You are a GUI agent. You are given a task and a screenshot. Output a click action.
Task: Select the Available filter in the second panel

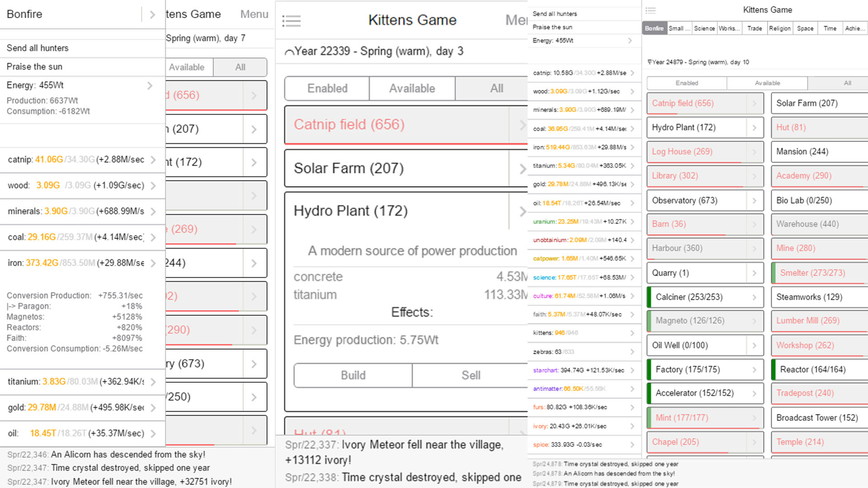tap(189, 67)
